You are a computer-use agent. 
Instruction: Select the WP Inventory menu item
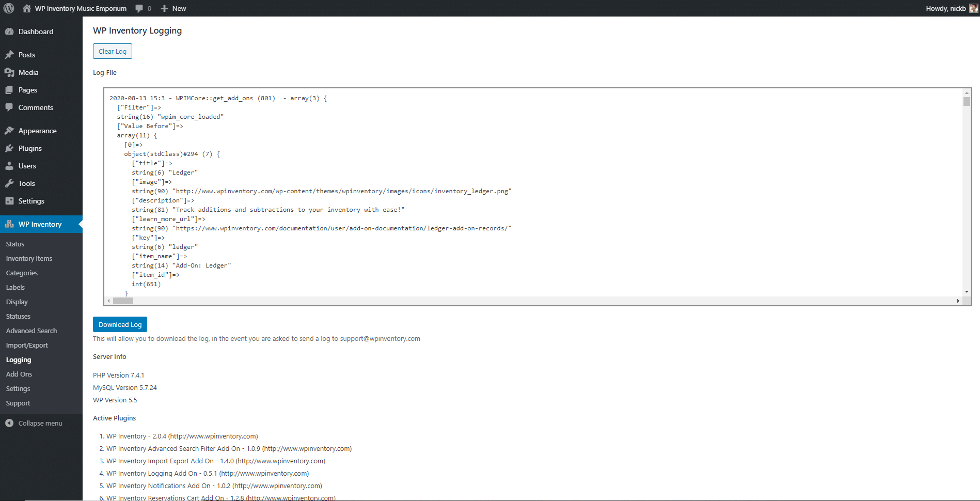(x=41, y=224)
